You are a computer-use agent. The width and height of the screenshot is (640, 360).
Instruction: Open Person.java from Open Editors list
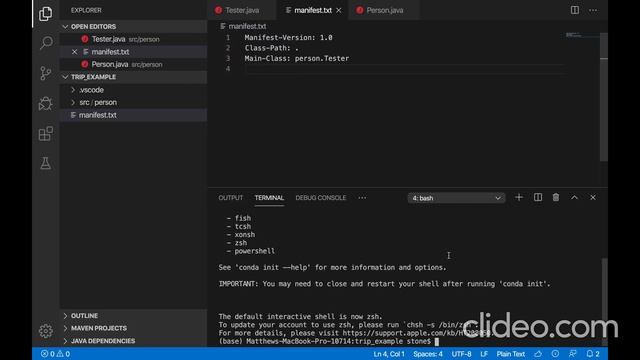(x=134, y=64)
